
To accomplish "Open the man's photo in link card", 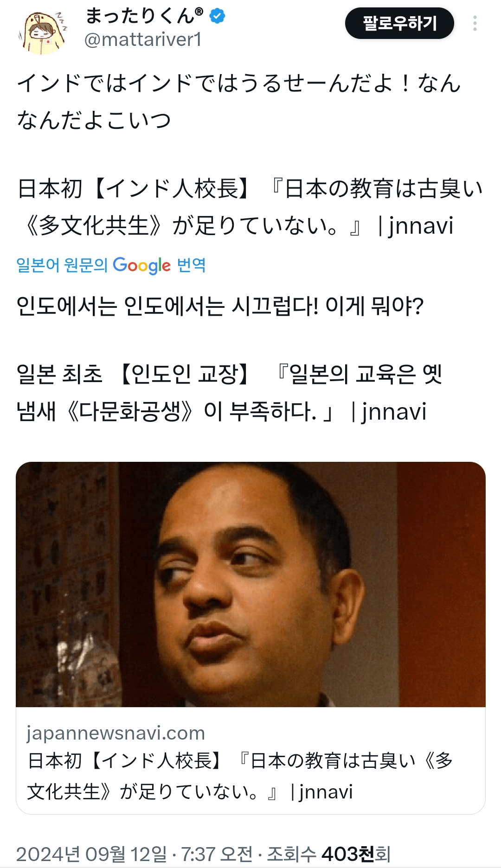I will 250,584.
